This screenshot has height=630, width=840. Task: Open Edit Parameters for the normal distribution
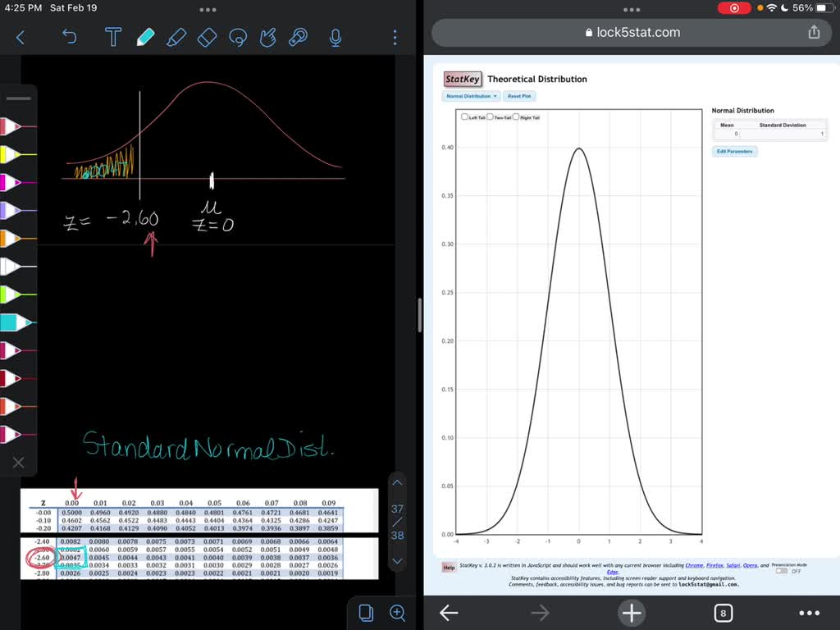[x=734, y=151]
